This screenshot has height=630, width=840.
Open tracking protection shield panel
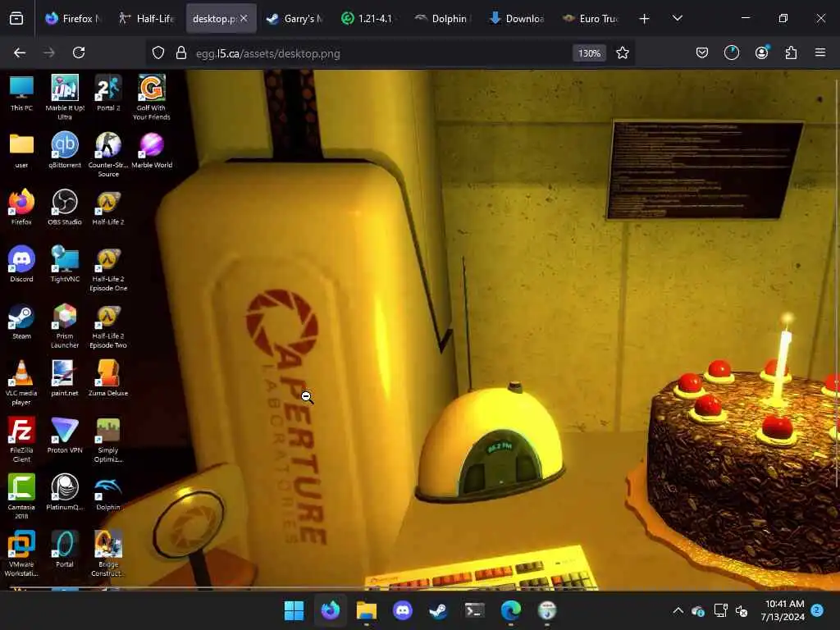158,53
